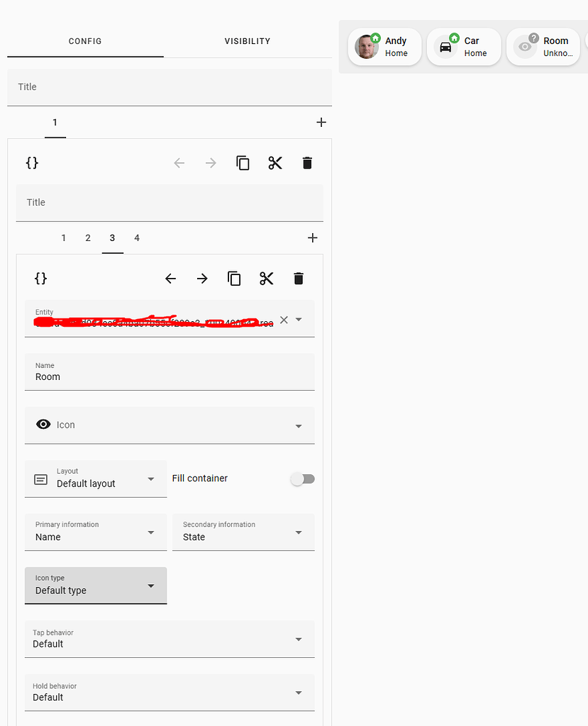Cut the outer card with its scissors icon
Screen dimensions: 588x726
click(275, 162)
